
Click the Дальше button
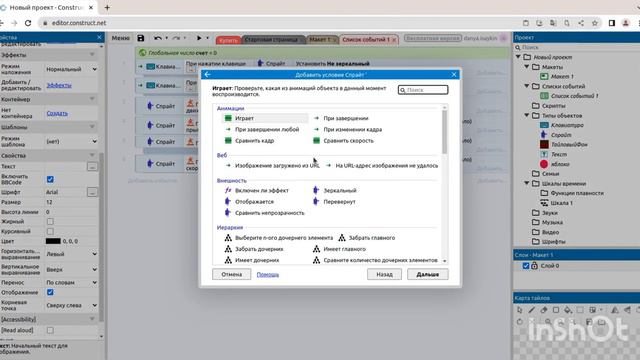428,274
